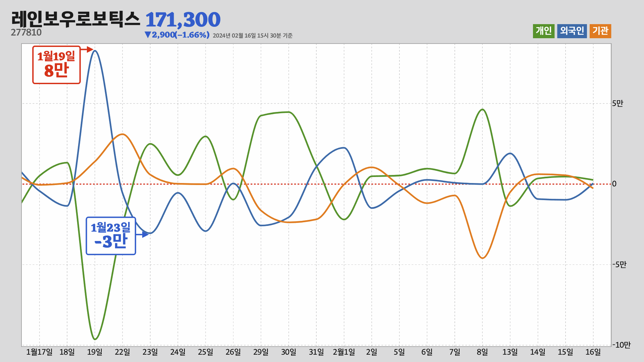Viewport: 644px width, 362px height.
Task: Click the orange line trough at 8일
Action: click(482, 258)
